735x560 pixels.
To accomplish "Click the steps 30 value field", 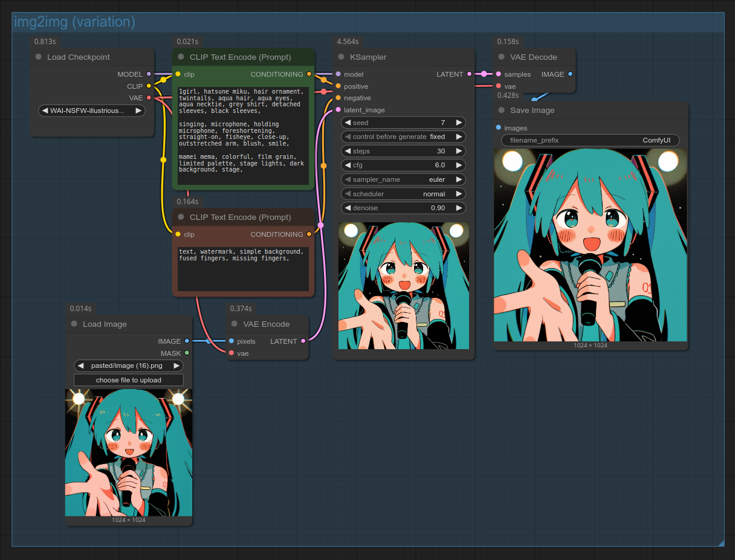I will point(403,151).
